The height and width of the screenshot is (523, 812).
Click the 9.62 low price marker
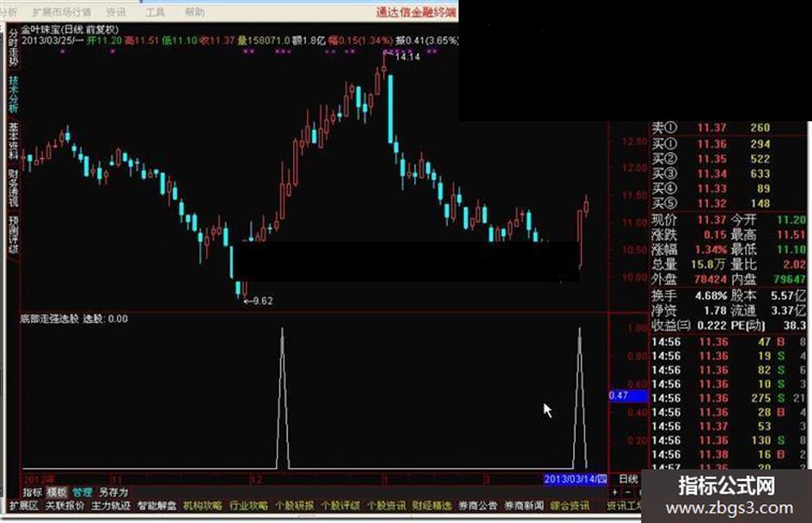coord(262,301)
